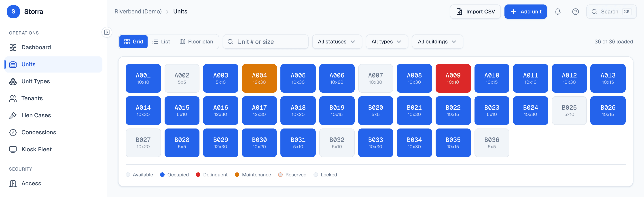Screen dimensions: 644x197
Task: Click the Riverbend (Demo) breadcrumb link
Action: tap(138, 11)
